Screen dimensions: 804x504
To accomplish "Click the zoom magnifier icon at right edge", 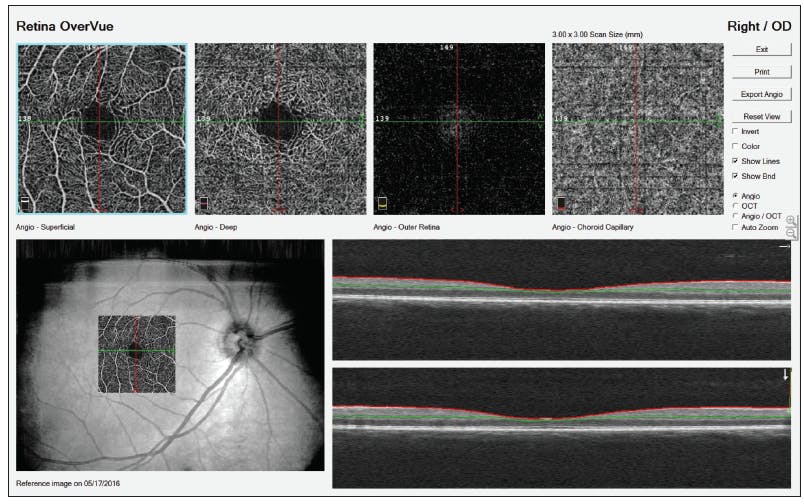I will pos(791,225).
